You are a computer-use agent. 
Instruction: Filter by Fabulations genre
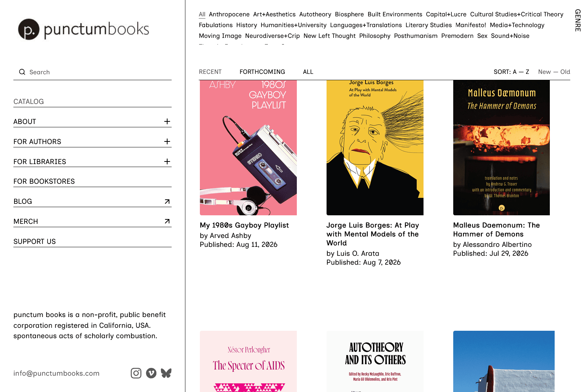point(216,25)
